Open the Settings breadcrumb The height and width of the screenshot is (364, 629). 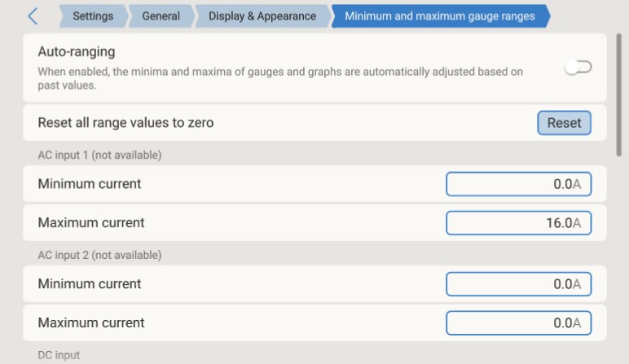tap(93, 16)
